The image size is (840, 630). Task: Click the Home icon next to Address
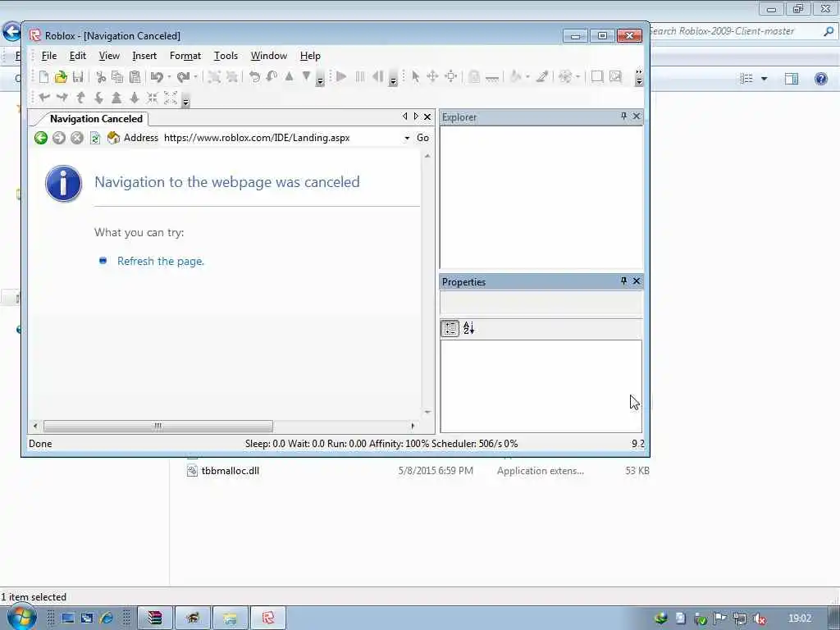(113, 138)
